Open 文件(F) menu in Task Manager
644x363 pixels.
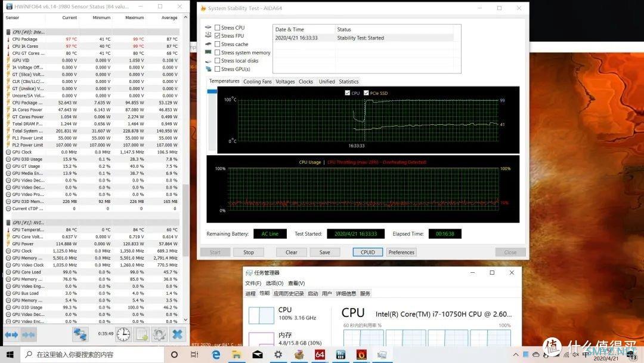[x=253, y=283]
